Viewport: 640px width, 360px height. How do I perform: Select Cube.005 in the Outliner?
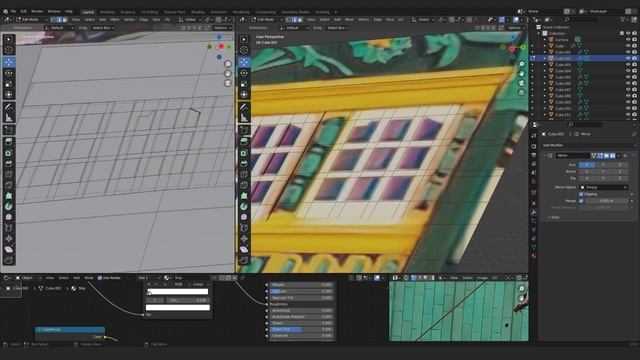click(x=563, y=77)
